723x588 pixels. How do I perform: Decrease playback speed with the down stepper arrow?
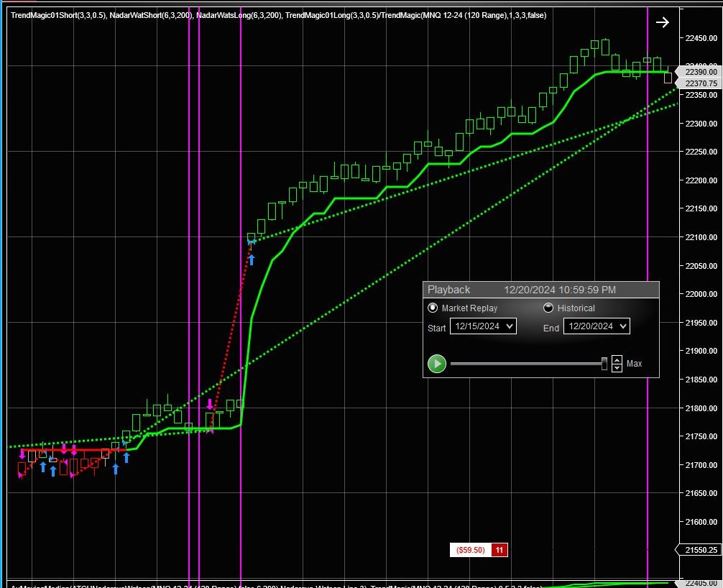[x=617, y=367]
